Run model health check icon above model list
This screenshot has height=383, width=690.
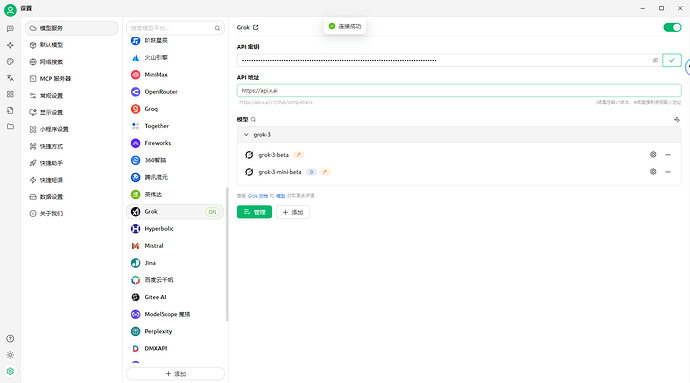677,119
